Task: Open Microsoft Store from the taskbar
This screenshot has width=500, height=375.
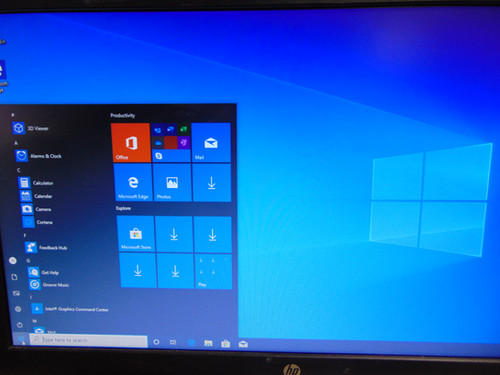Action: [226, 343]
